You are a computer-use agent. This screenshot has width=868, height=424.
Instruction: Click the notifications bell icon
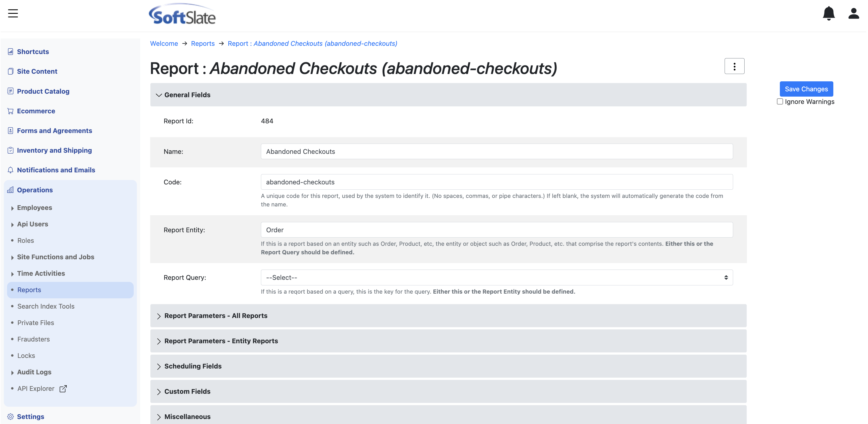click(829, 14)
